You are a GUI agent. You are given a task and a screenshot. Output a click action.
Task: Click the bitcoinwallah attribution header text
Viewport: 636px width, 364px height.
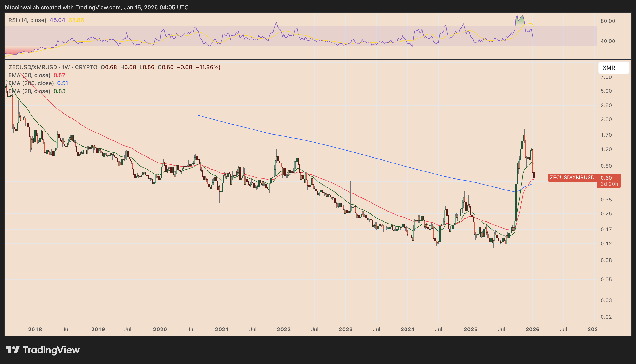[x=96, y=7]
